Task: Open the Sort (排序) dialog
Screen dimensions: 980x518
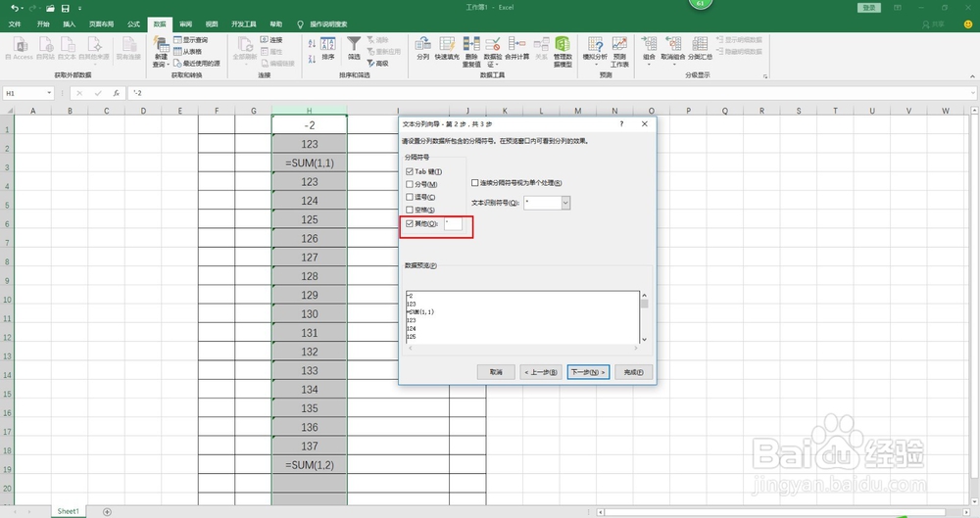Action: [x=328, y=49]
